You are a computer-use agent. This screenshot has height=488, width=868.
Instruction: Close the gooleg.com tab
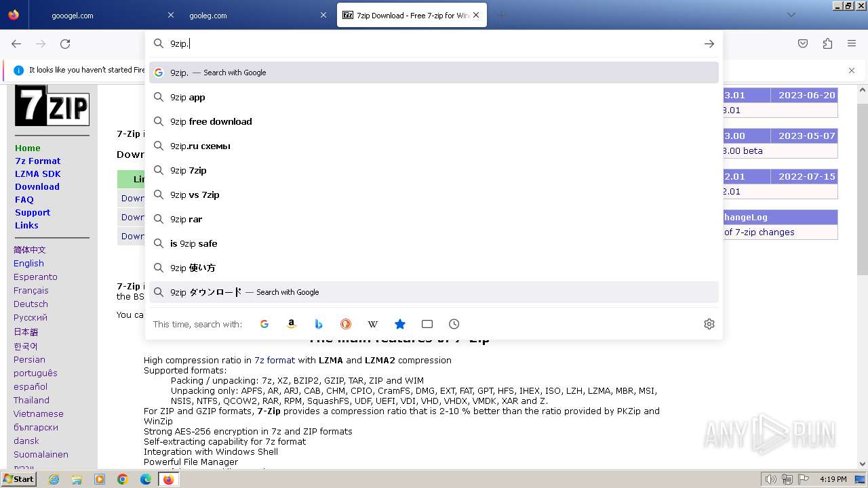(x=323, y=15)
